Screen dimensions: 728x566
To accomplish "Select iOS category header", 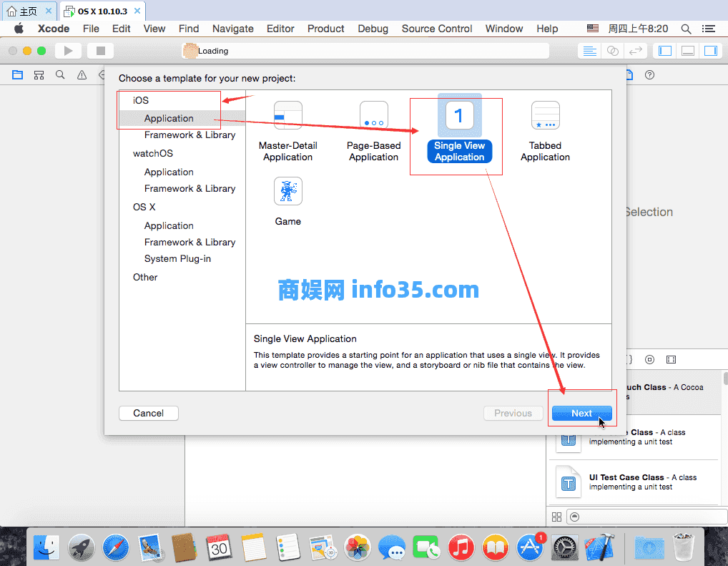I will pos(141,100).
